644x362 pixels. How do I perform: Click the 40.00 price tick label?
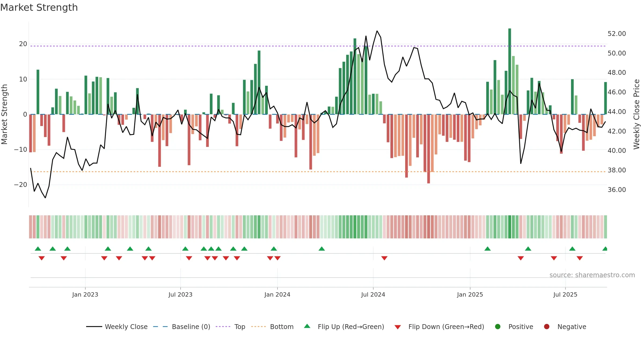click(x=617, y=151)
